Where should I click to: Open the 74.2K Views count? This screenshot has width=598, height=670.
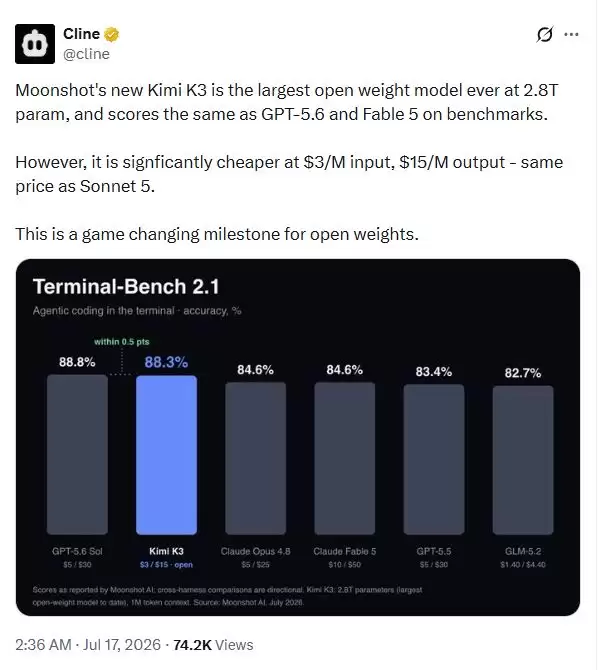[x=213, y=644]
